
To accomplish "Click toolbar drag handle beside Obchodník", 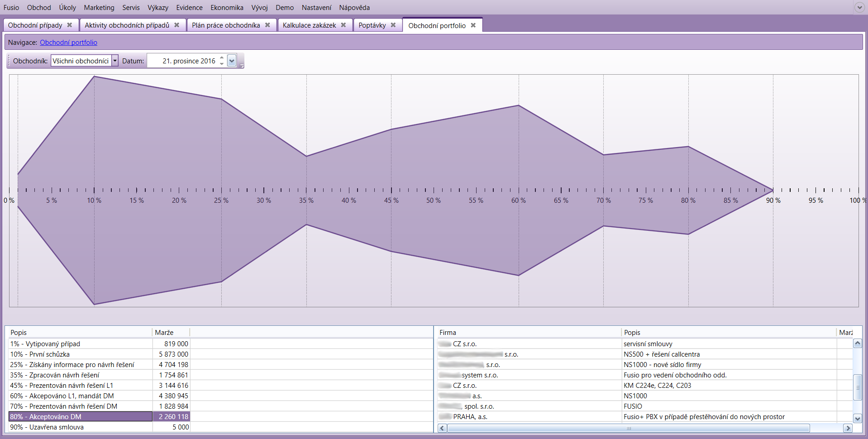I will pos(9,61).
